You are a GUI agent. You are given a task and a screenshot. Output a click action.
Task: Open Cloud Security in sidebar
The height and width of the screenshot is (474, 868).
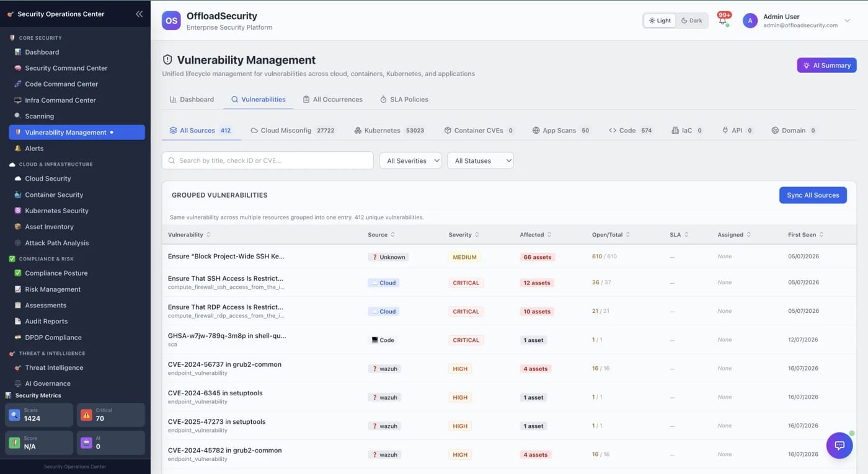pyautogui.click(x=48, y=178)
